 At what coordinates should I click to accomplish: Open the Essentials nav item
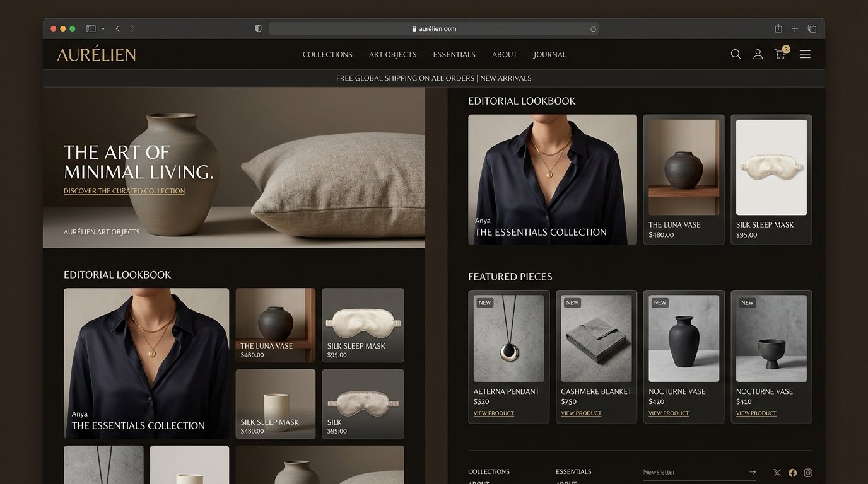pyautogui.click(x=454, y=55)
